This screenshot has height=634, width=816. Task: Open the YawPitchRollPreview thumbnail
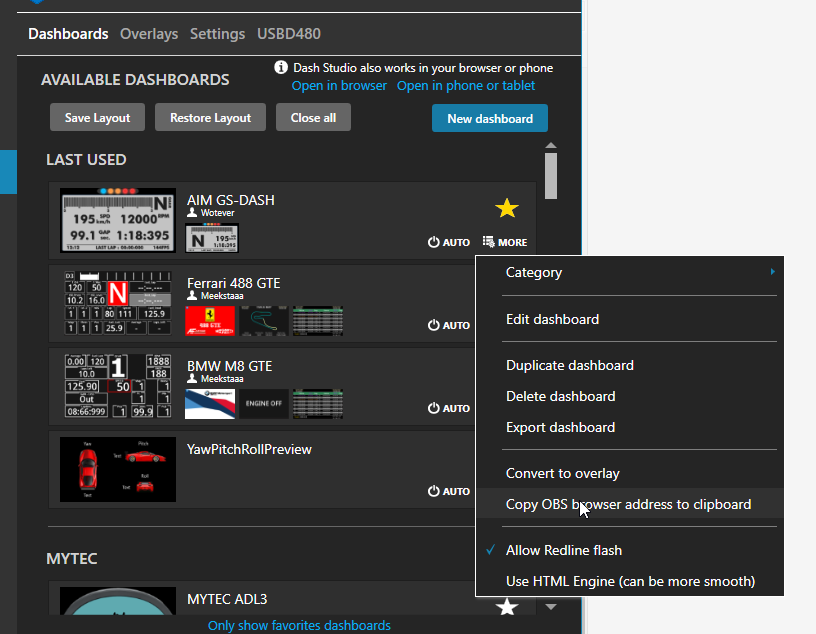118,469
